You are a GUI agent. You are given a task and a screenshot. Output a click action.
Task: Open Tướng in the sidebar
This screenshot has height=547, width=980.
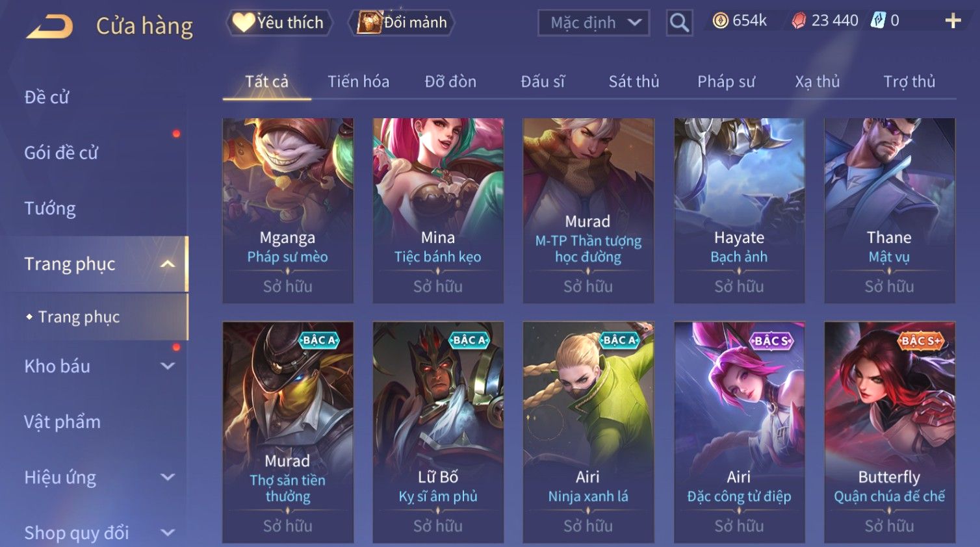coord(50,209)
